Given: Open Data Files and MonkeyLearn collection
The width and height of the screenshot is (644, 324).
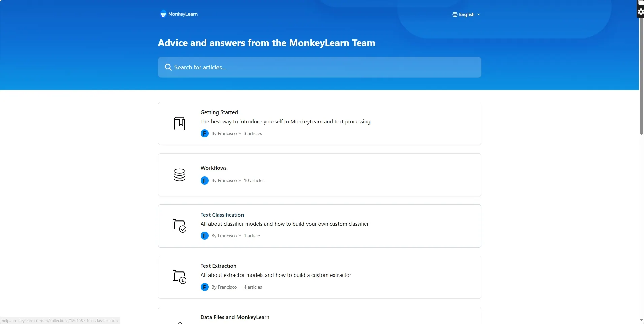Looking at the screenshot, I should click(x=235, y=317).
